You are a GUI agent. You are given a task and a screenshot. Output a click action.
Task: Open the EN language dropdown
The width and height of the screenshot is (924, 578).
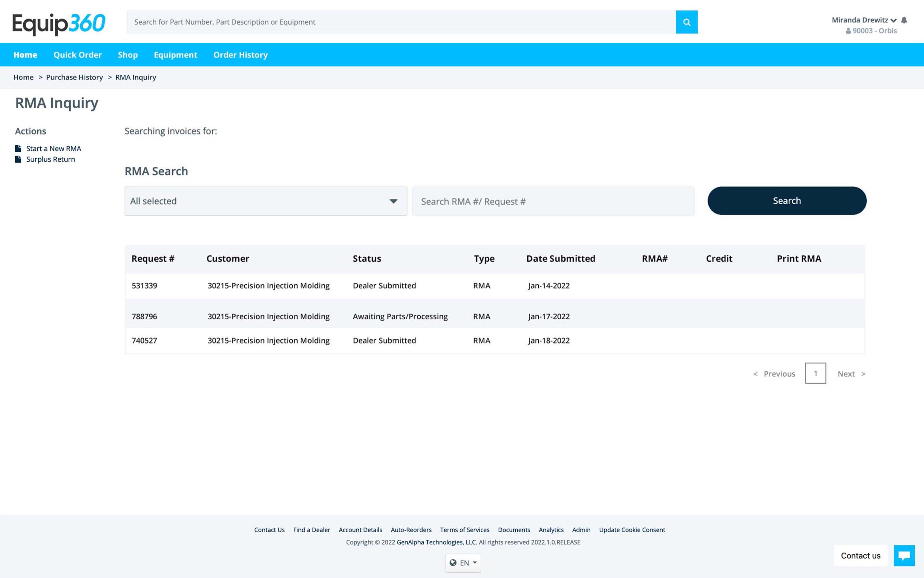(x=463, y=563)
